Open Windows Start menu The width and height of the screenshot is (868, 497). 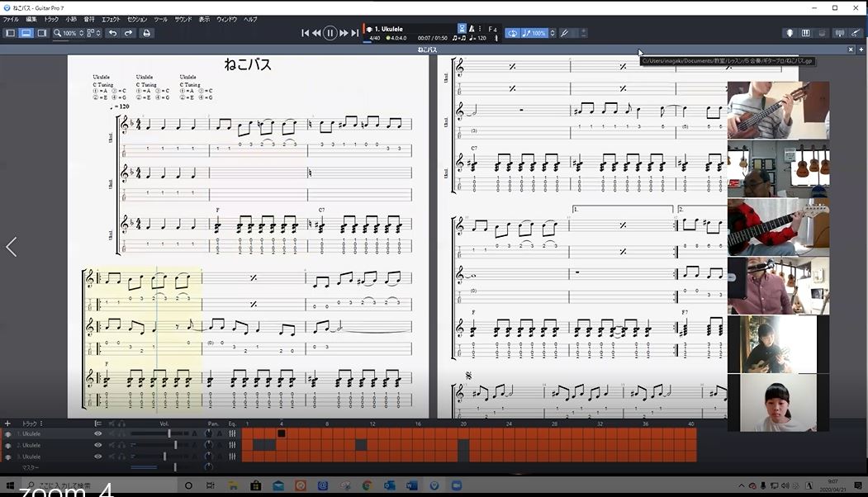[10, 485]
